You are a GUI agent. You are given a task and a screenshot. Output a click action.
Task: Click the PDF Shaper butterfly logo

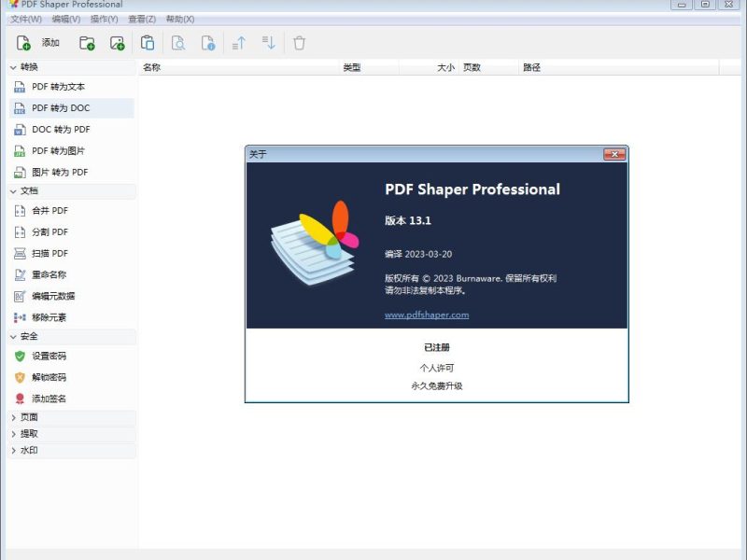pyautogui.click(x=315, y=243)
